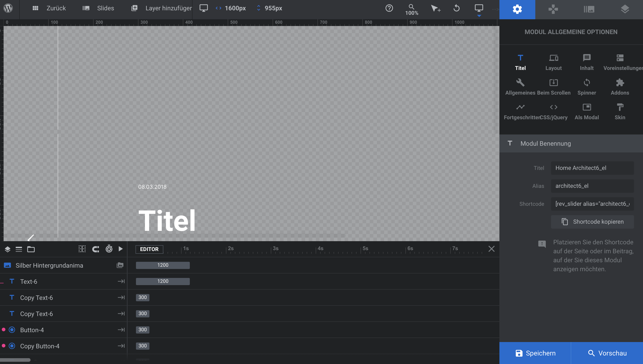Viewport: 643px width, 364px height.
Task: Open the Als Modal section
Action: pyautogui.click(x=587, y=112)
